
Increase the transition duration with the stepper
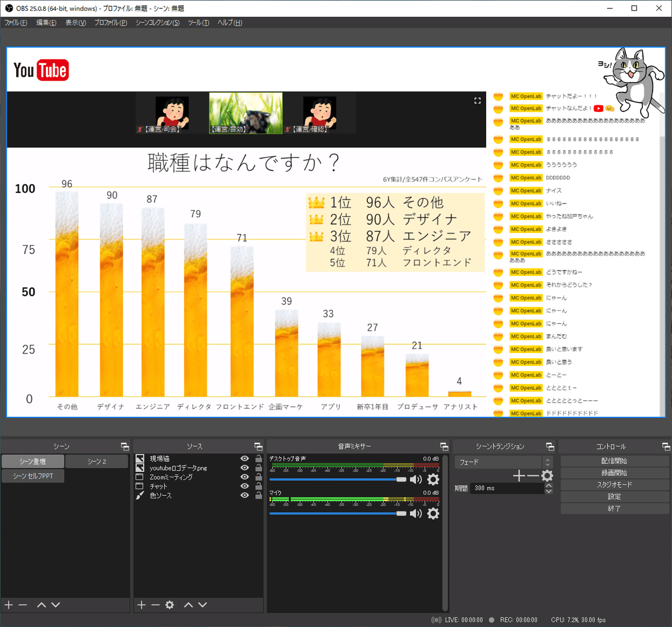click(x=549, y=485)
